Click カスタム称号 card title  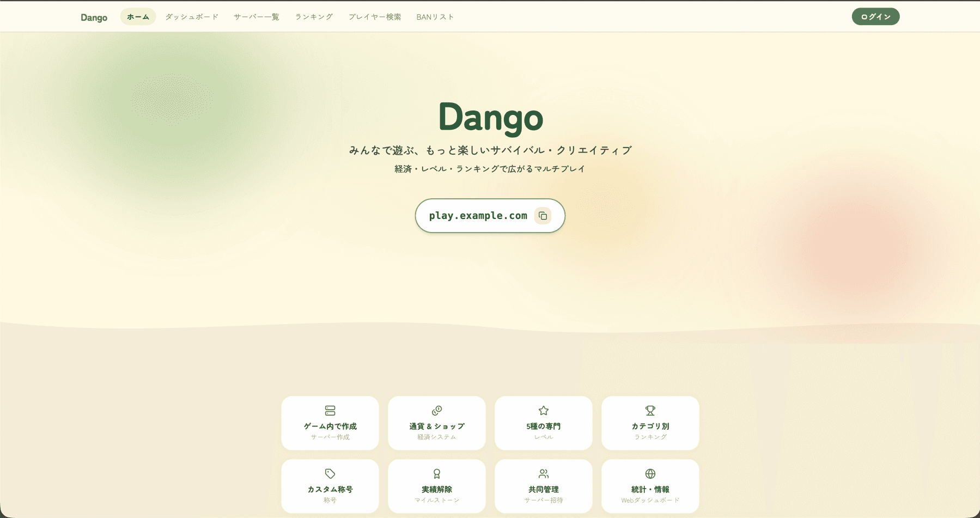pos(330,490)
